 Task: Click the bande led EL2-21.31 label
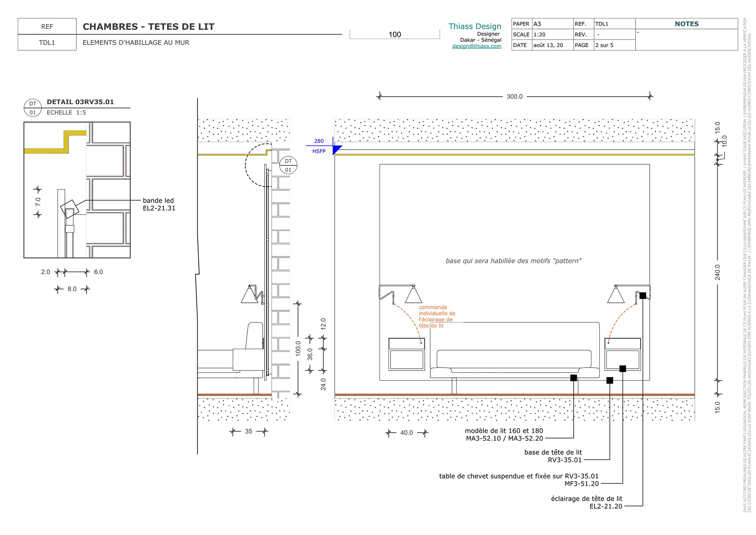tap(159, 204)
